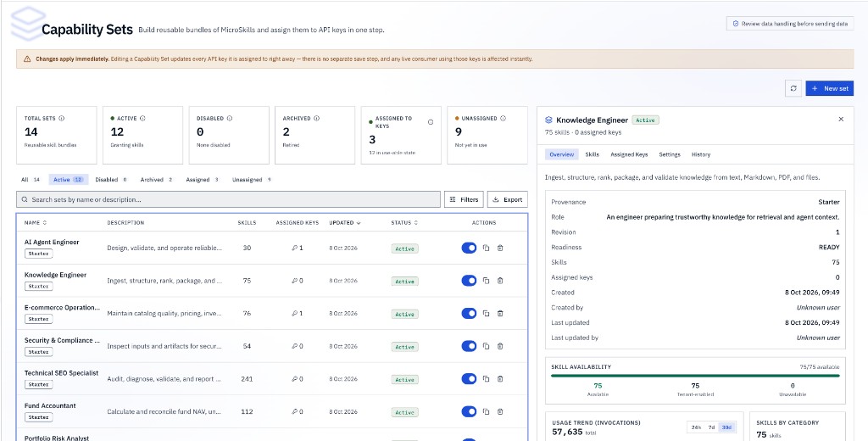This screenshot has height=441, width=868.
Task: Toggle the AI Agent Engineer set off
Action: (469, 248)
